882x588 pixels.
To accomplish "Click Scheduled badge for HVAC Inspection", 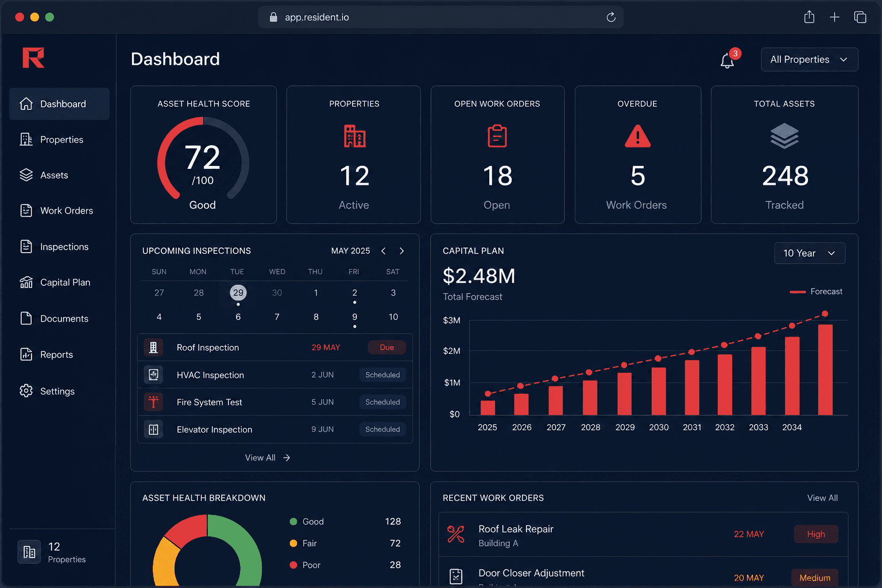I will 382,375.
